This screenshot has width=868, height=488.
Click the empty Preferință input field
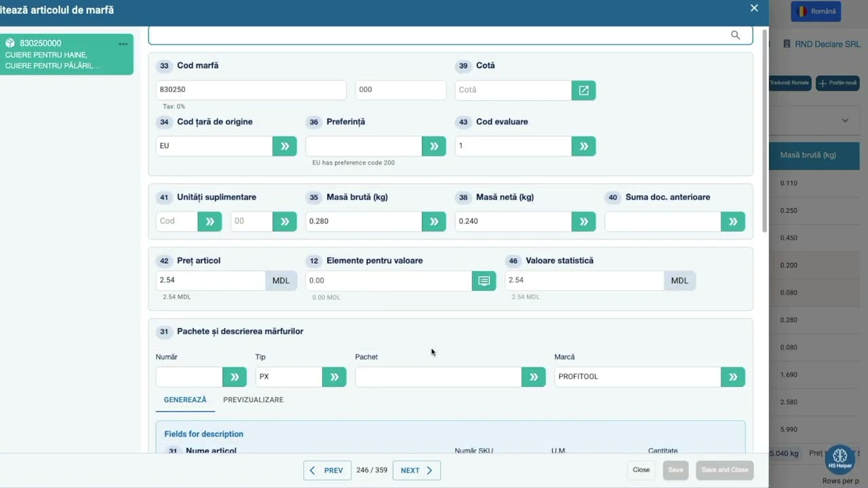pos(363,146)
